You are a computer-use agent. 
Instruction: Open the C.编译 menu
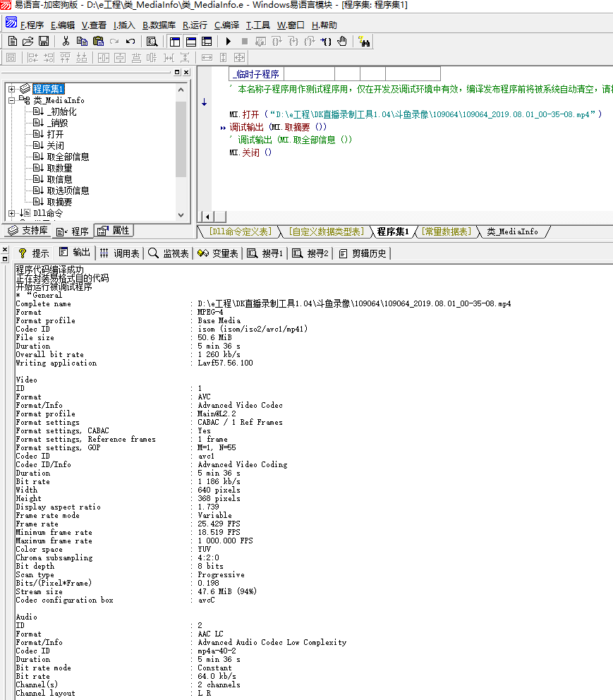[x=226, y=25]
